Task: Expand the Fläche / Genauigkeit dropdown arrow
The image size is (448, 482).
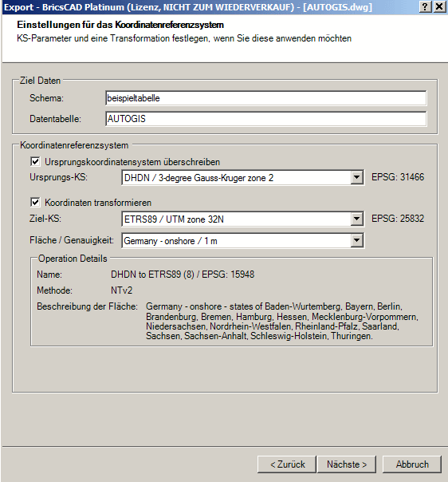Action: (x=356, y=240)
